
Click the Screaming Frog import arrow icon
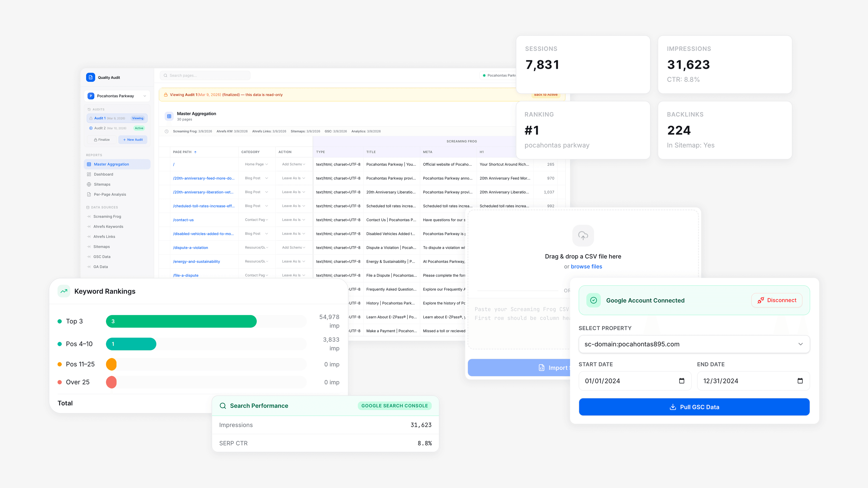point(89,217)
